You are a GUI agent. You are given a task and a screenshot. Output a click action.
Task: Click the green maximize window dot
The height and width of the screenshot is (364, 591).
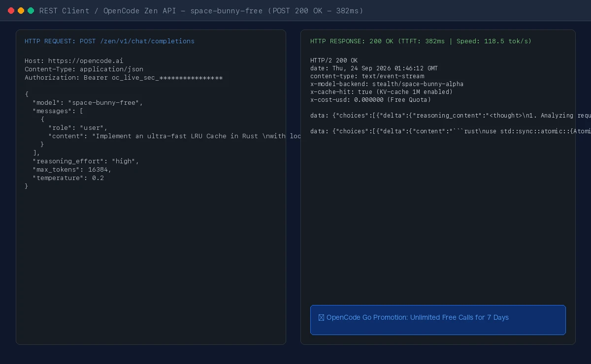[31, 10]
